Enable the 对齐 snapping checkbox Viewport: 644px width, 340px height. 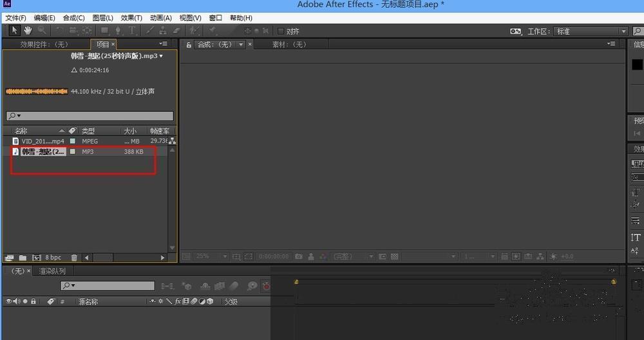281,31
